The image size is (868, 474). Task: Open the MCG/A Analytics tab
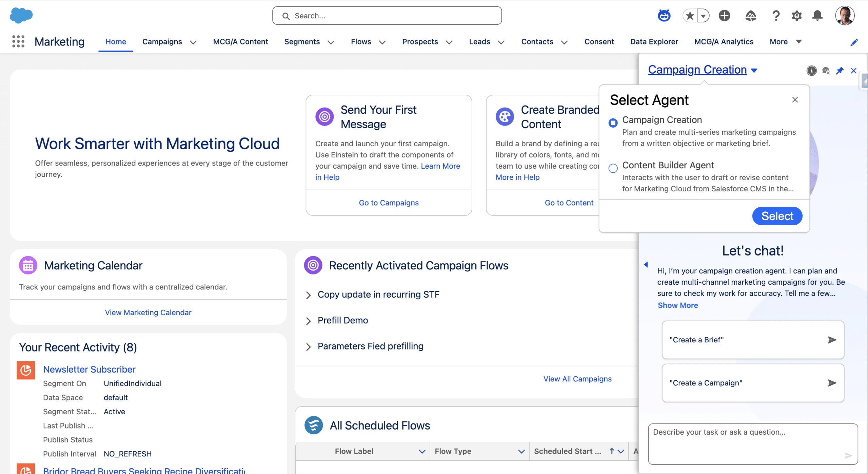pos(724,42)
